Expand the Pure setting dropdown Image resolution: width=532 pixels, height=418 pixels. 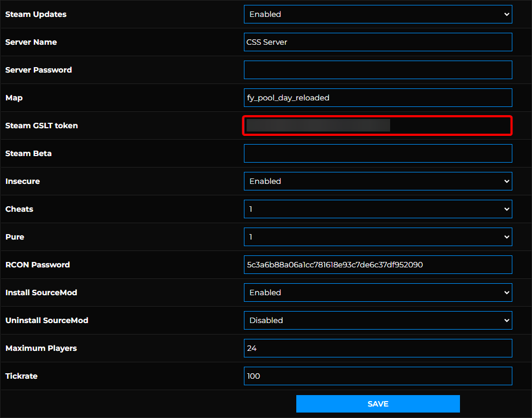pos(378,237)
